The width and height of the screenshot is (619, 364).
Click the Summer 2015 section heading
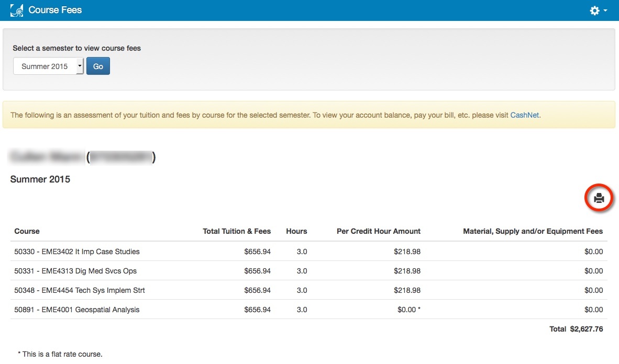pos(40,179)
